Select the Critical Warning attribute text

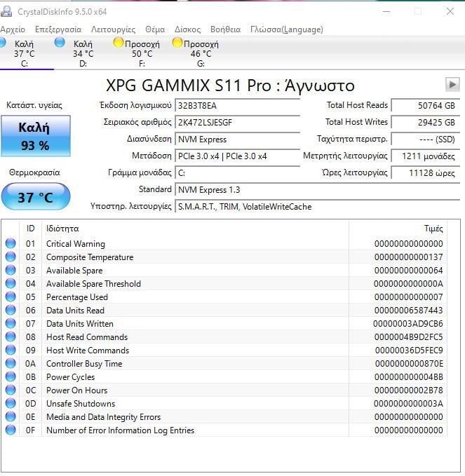tap(76, 244)
